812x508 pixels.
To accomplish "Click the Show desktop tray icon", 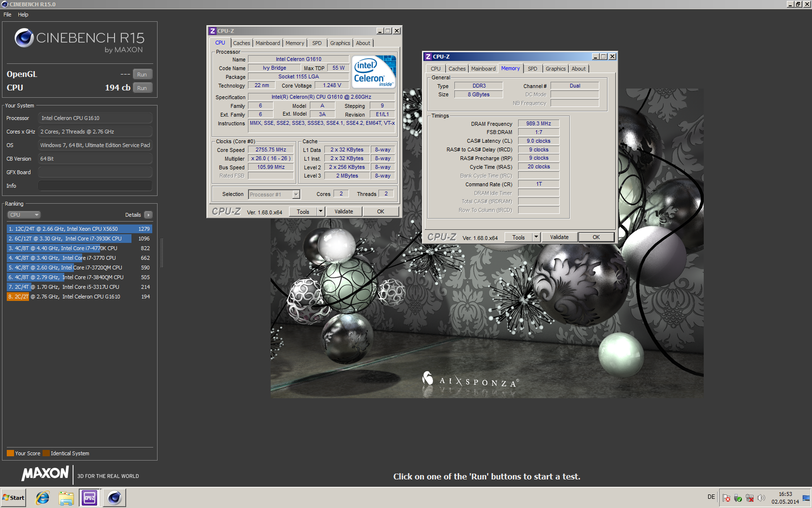I will coord(806,498).
